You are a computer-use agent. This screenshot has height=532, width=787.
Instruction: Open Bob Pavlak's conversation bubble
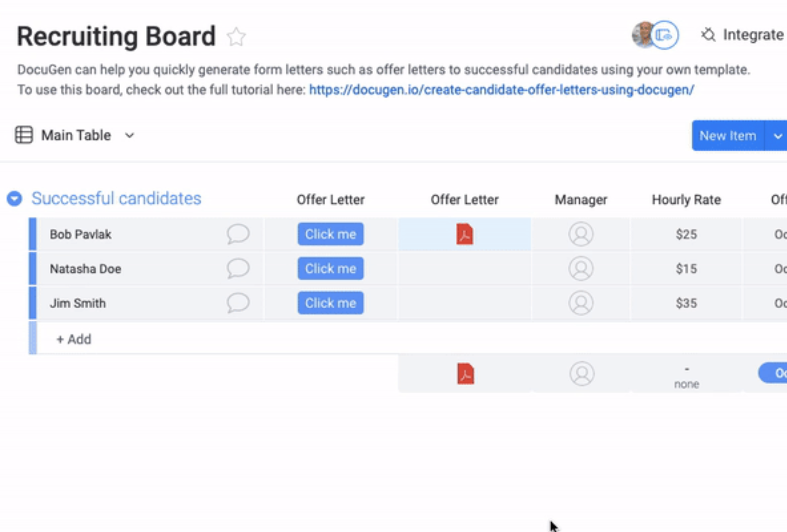238,234
